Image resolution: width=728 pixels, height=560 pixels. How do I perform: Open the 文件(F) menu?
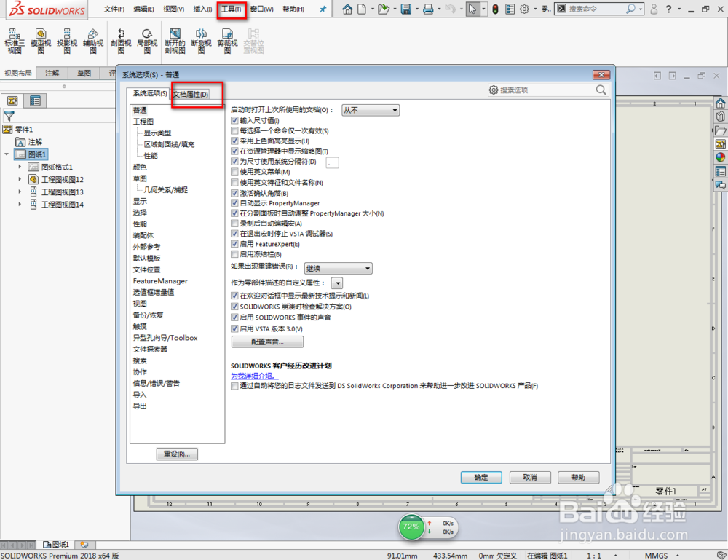pos(114,9)
